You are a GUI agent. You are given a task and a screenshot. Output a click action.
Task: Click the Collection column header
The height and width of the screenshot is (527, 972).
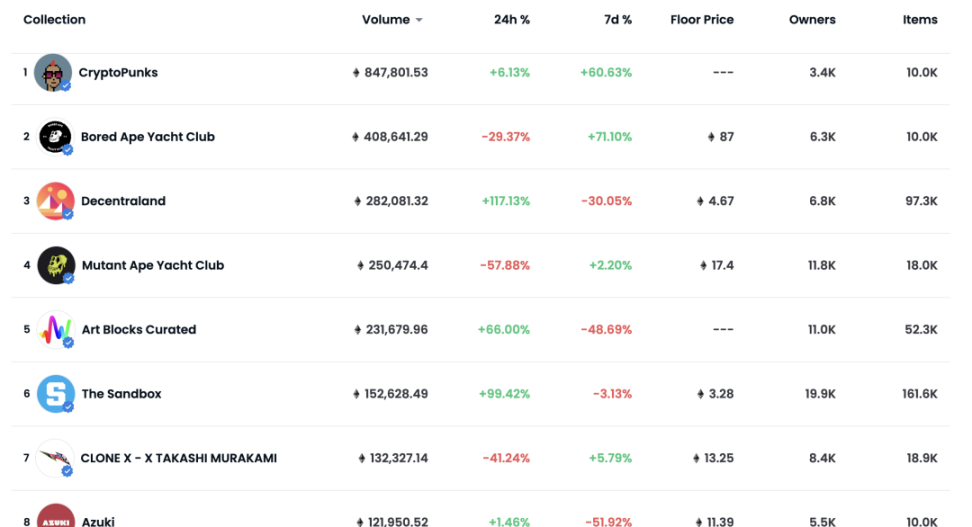pos(54,20)
